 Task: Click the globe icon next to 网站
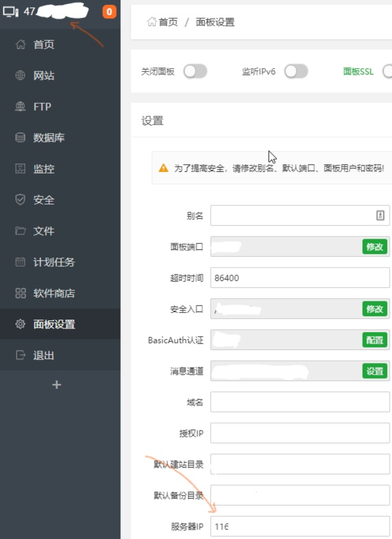coord(21,75)
